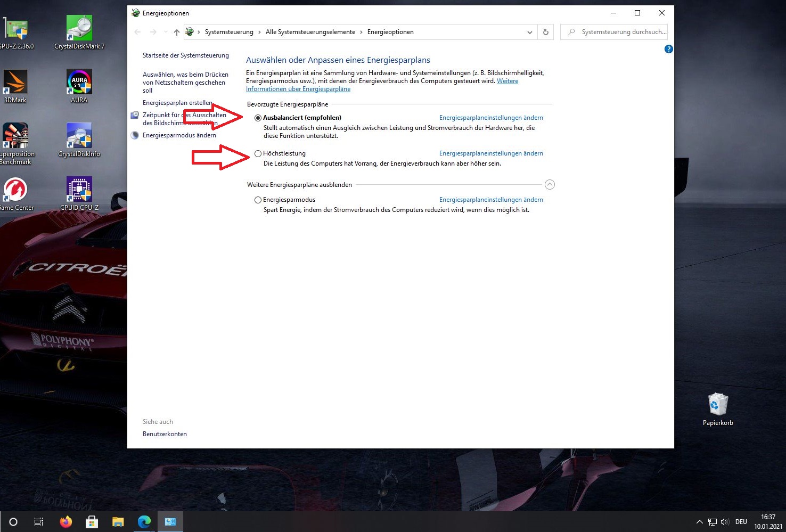Image resolution: width=786 pixels, height=532 pixels.
Task: Open CrystalDiskInfo desktop icon
Action: click(x=79, y=141)
